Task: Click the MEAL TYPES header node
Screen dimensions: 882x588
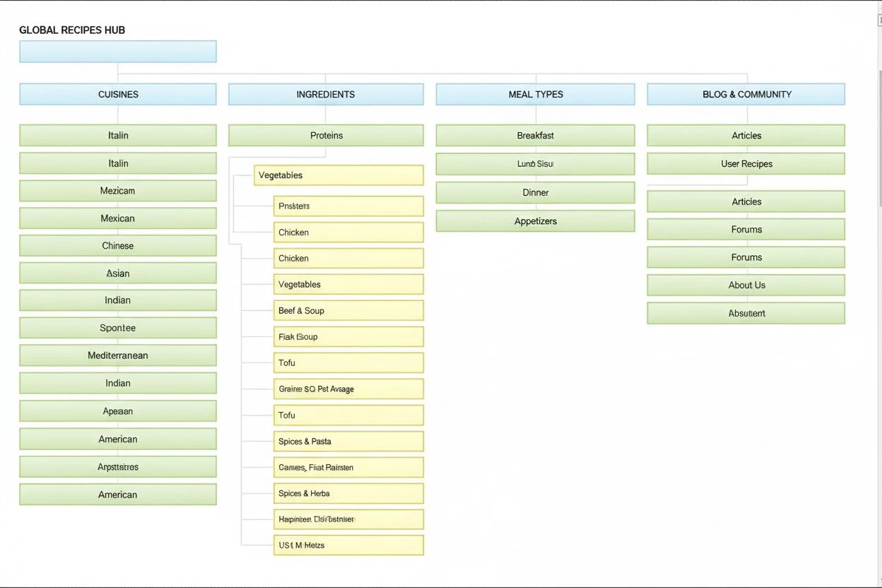Action: (535, 94)
